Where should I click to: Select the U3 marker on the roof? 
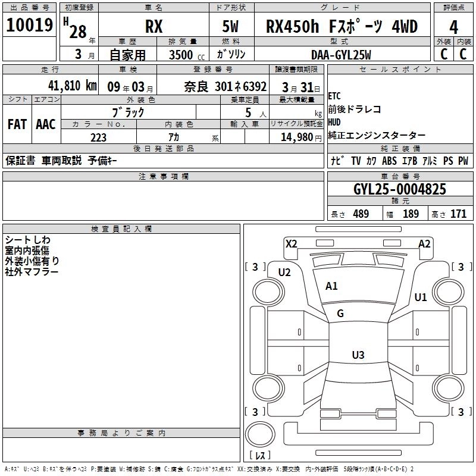pos(358,355)
